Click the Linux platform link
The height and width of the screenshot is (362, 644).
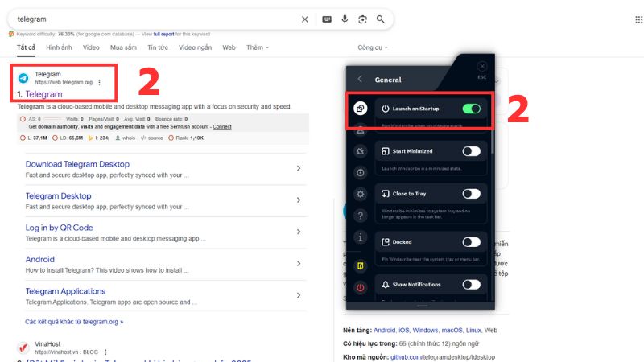(x=473, y=331)
